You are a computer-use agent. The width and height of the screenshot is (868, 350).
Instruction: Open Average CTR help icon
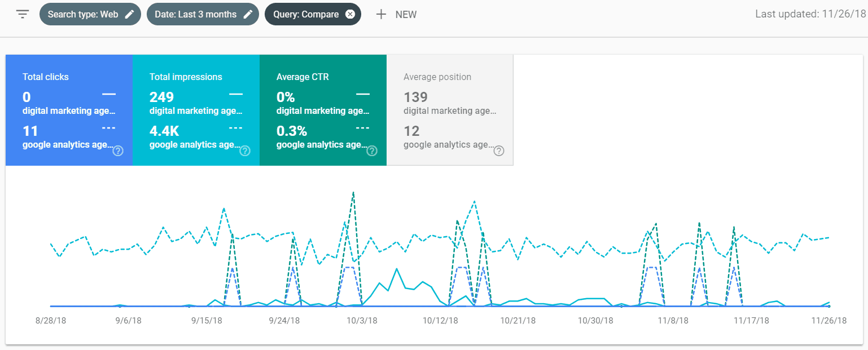372,151
